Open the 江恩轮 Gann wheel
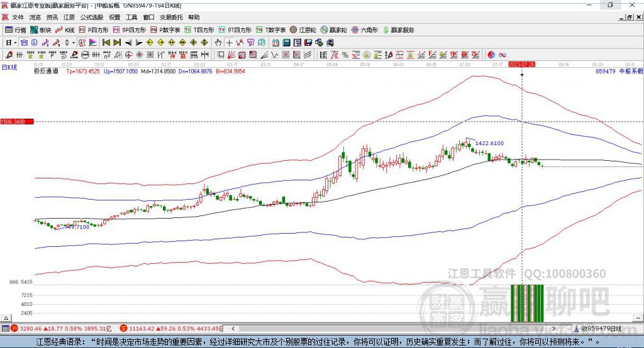This screenshot has height=348, width=644. pyautogui.click(x=303, y=30)
